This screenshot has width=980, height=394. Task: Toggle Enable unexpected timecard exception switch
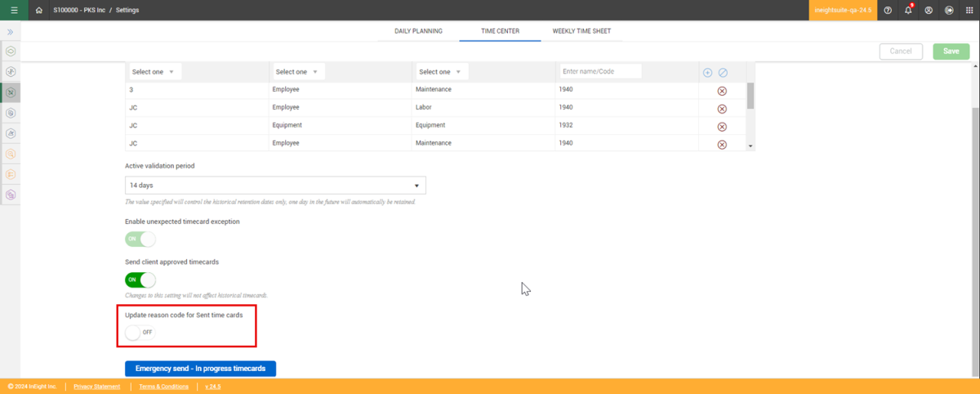pos(140,240)
